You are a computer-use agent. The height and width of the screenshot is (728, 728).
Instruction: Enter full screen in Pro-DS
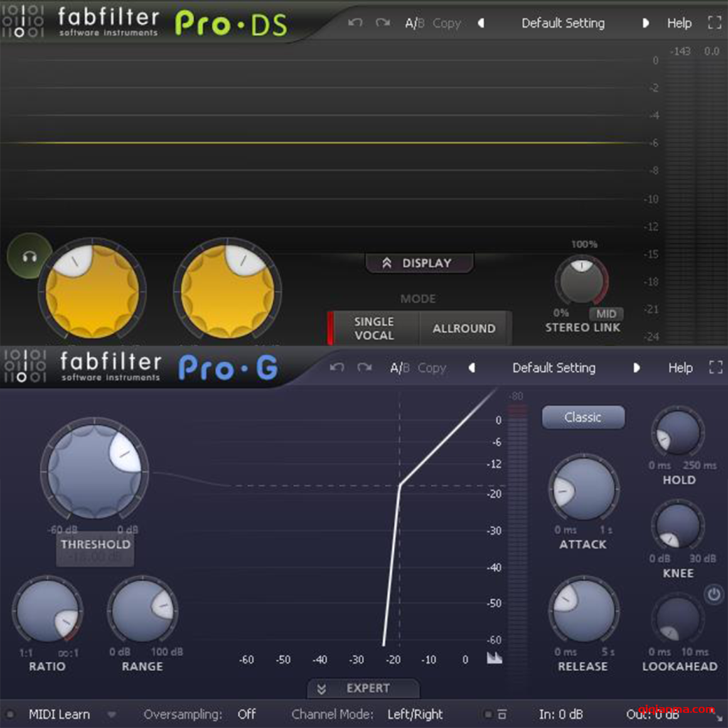click(x=714, y=23)
